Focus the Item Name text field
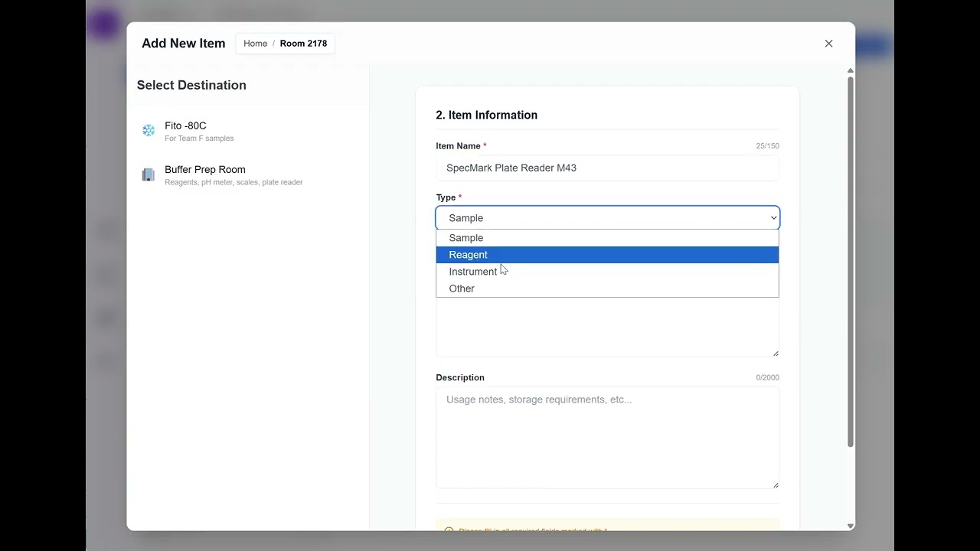Viewport: 980px width, 551px height. click(x=607, y=168)
